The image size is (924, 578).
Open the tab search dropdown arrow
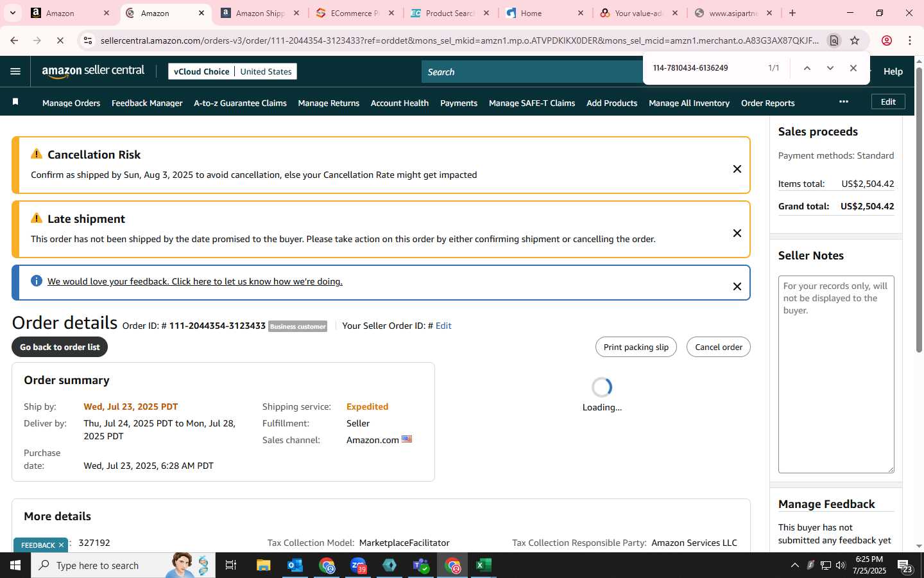coord(12,13)
